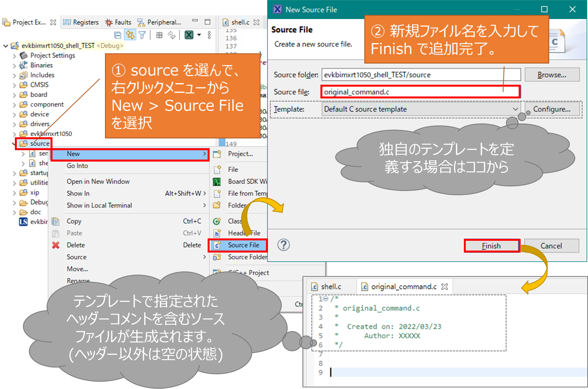This screenshot has width=588, height=389.
Task: Click the Browse... button
Action: pos(552,75)
